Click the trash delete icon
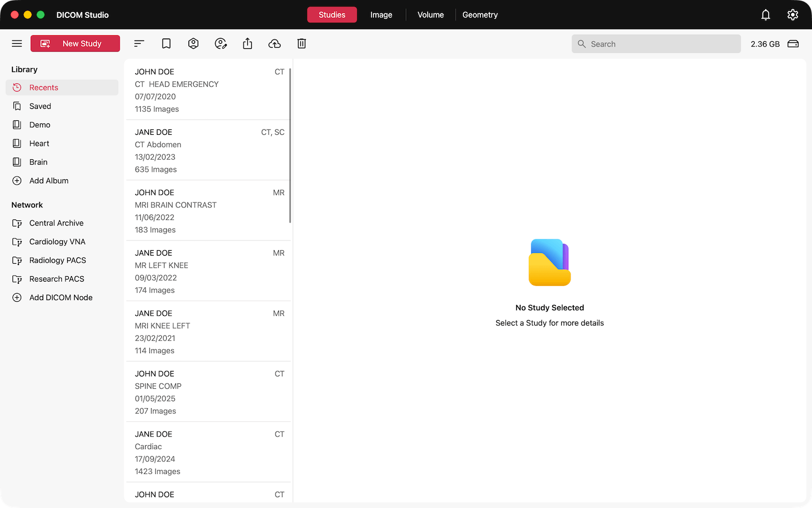Viewport: 812px width, 508px height. coord(302,43)
